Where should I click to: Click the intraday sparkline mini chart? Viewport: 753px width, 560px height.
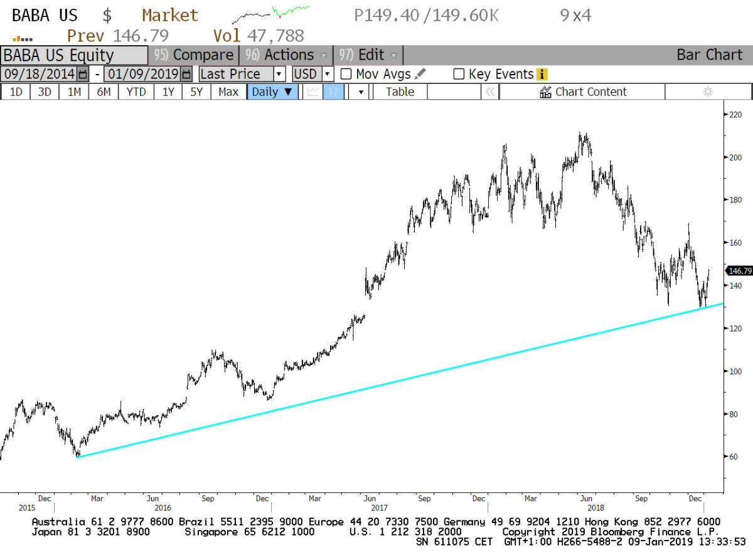[271, 14]
